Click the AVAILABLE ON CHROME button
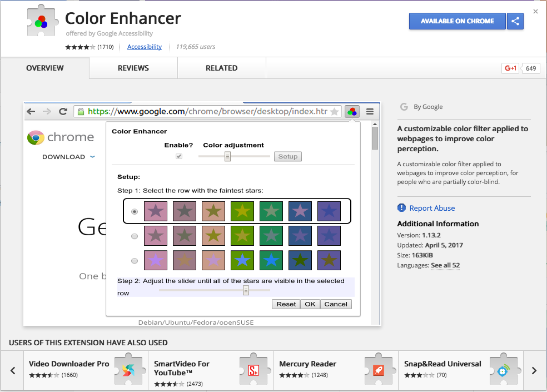The width and height of the screenshot is (547, 392). point(457,21)
